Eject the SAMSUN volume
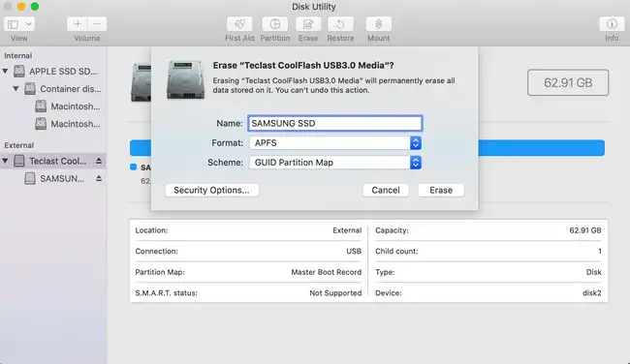 pos(99,178)
